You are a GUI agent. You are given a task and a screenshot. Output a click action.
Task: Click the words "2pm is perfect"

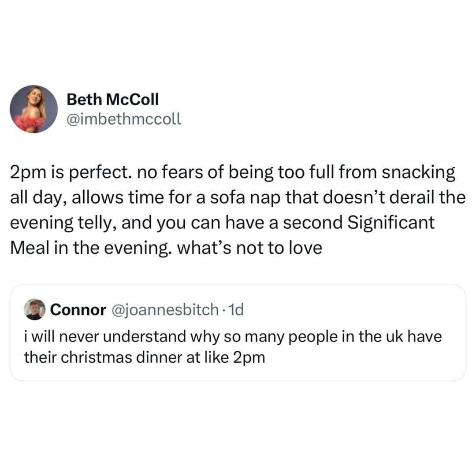point(59,173)
